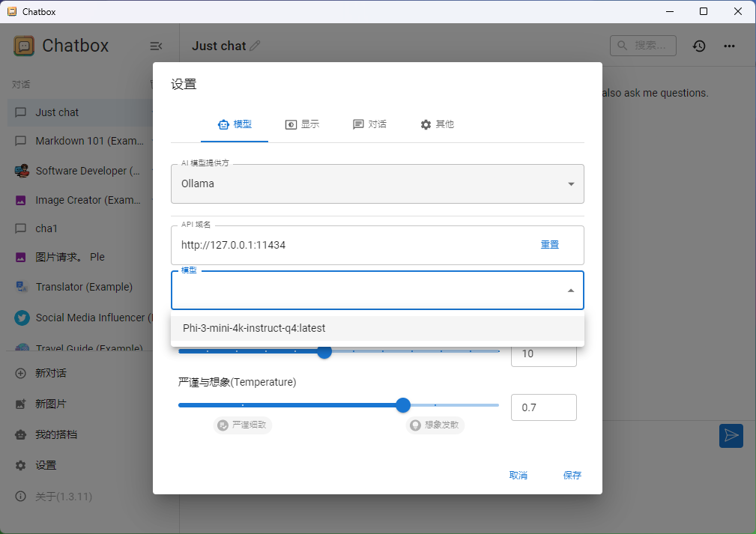
Task: Click the pencil edit icon beside Just chat
Action: (x=255, y=46)
